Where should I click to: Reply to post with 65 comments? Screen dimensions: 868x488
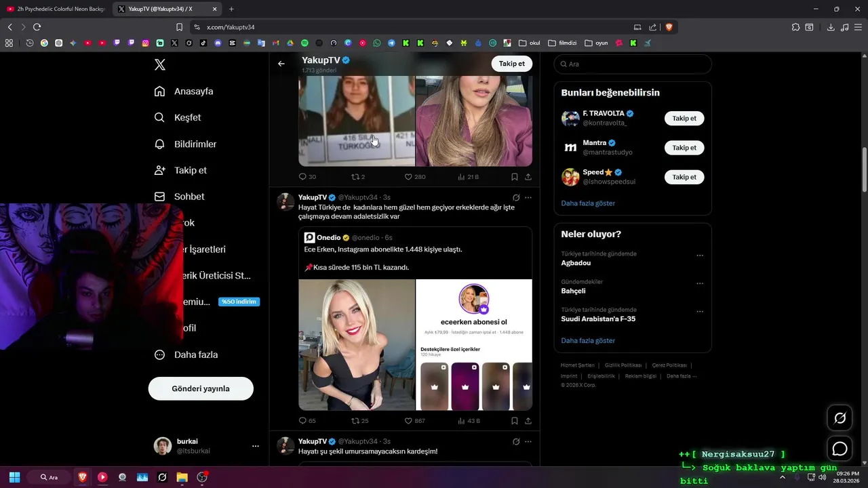coord(307,421)
